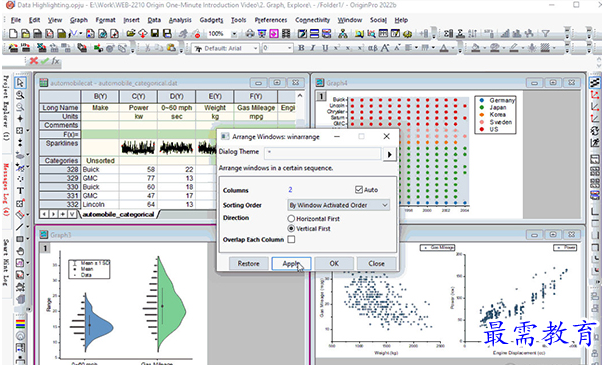The image size is (605, 365).
Task: Open the Project Explorer side tab
Action: click(x=6, y=108)
